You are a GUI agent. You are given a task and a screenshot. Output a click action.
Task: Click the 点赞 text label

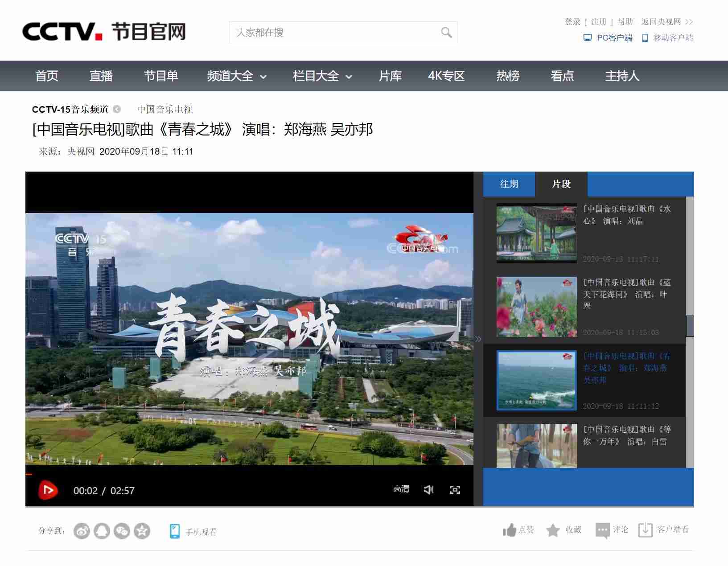coord(526,529)
